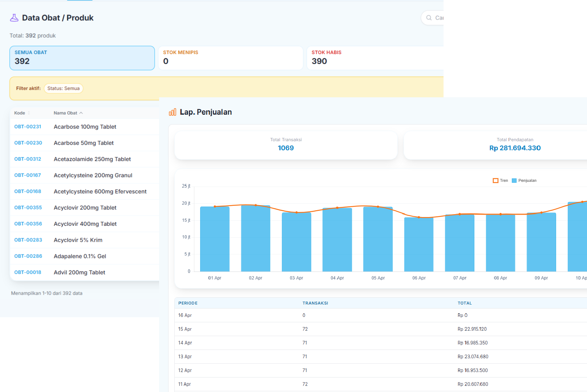Viewport: 587px width, 392px height.
Task: Select the Semua Obat filter card
Action: [x=82, y=58]
